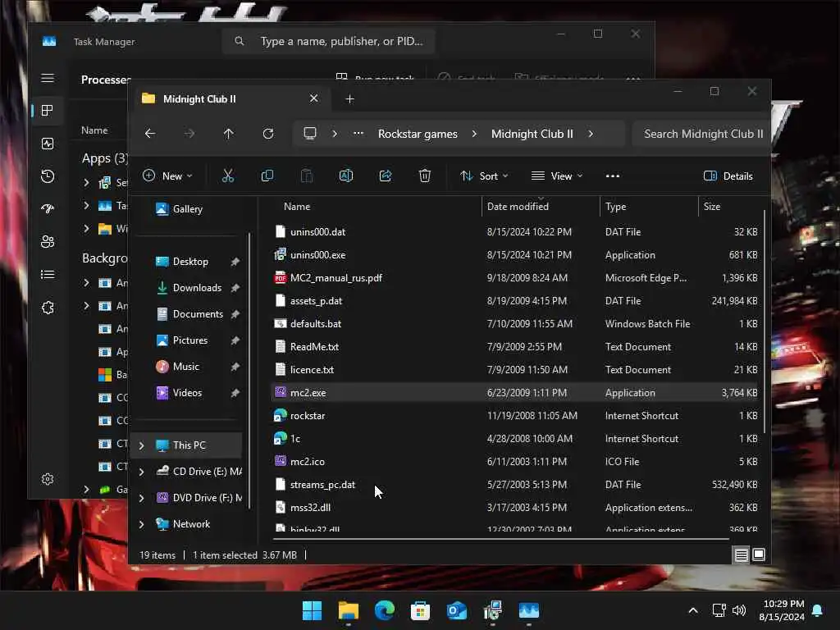Open Task Manager navigation hamburger menu
The height and width of the screenshot is (630, 840).
tap(47, 78)
